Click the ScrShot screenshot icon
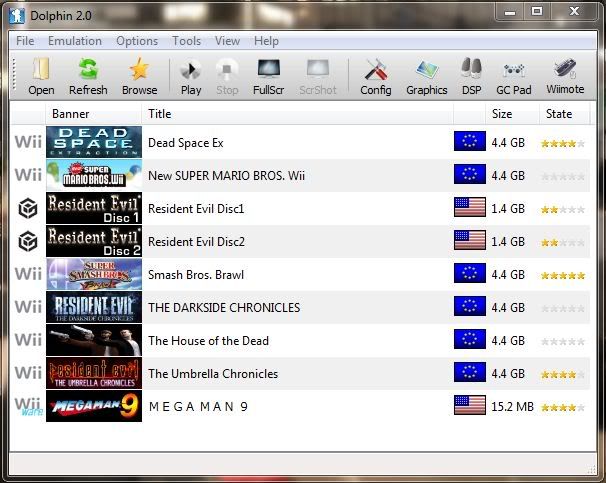This screenshot has height=483, width=606. coord(318,76)
